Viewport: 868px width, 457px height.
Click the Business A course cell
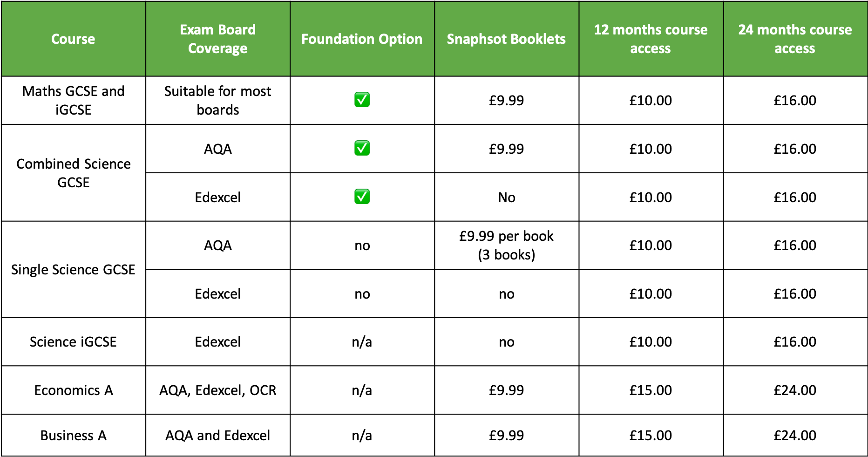73,435
